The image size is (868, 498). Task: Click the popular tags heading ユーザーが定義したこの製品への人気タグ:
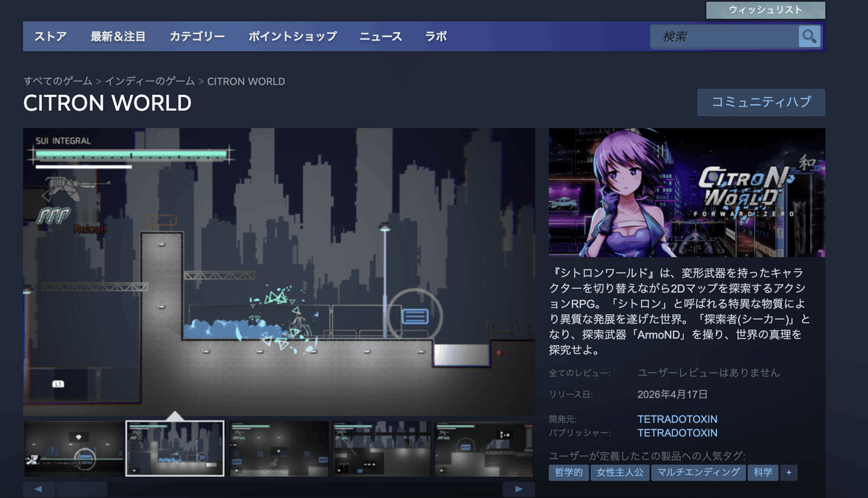pos(647,455)
